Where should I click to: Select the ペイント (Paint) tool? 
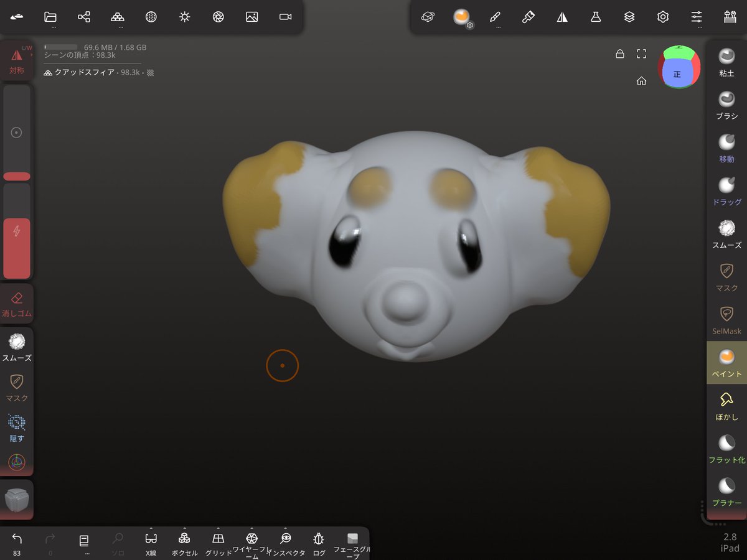pyautogui.click(x=726, y=363)
